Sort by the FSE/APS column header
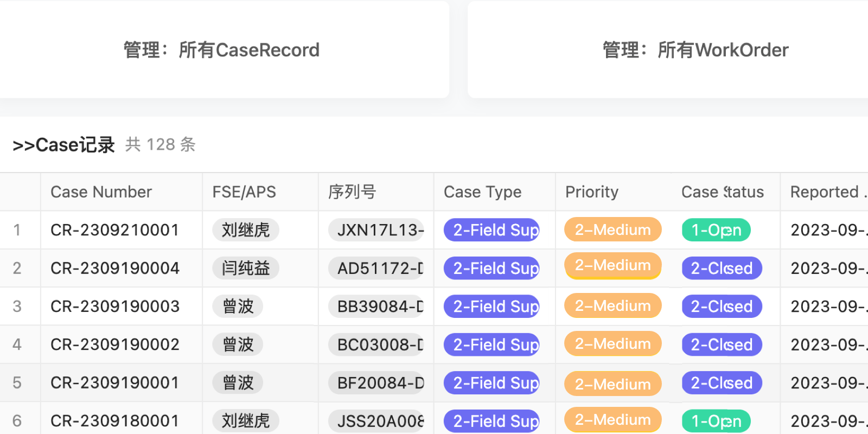868x434 pixels. click(x=244, y=192)
